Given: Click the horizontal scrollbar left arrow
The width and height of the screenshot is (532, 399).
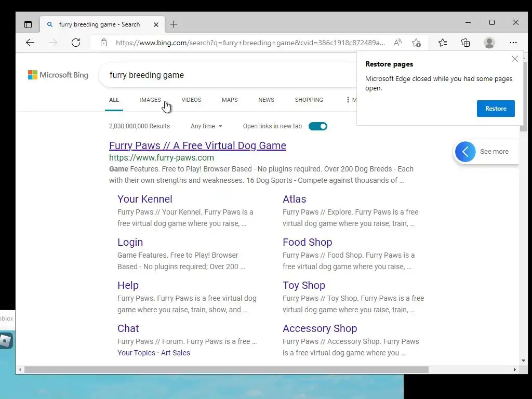Looking at the screenshot, I should pyautogui.click(x=20, y=369).
